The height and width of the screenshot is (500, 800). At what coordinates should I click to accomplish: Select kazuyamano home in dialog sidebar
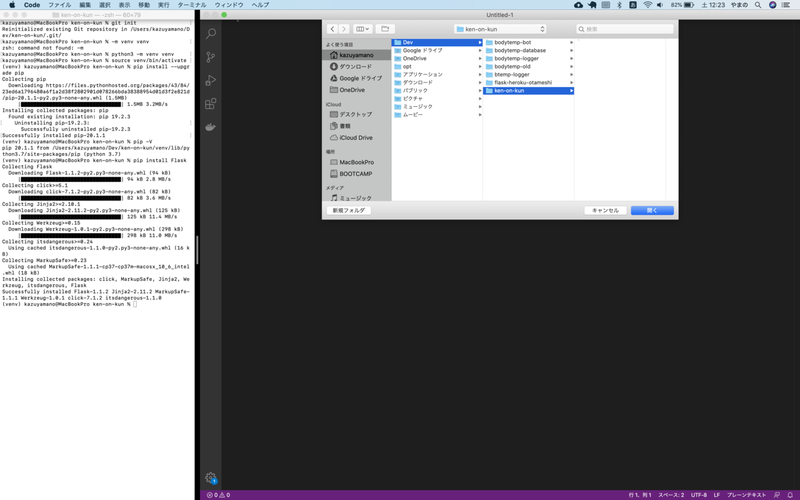click(x=357, y=55)
